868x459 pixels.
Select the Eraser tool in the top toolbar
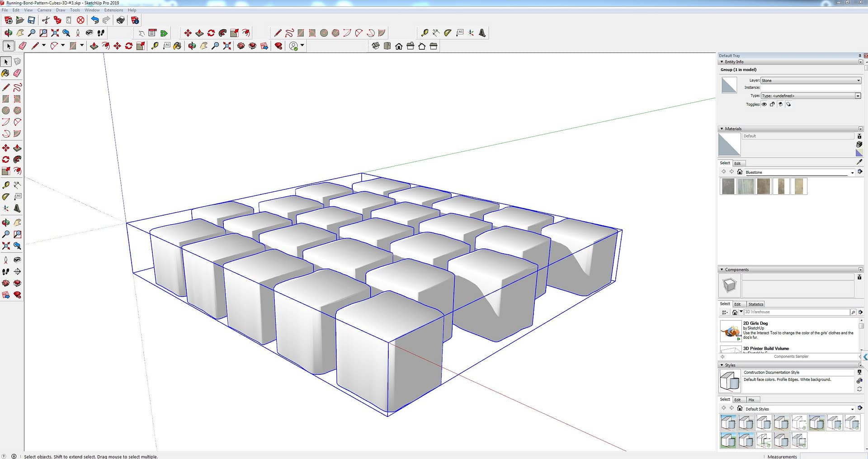[22, 46]
